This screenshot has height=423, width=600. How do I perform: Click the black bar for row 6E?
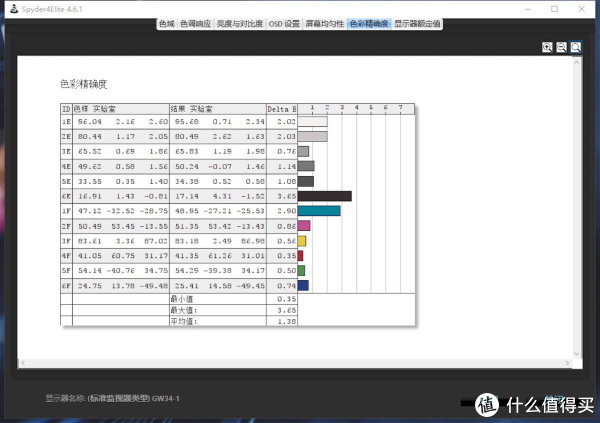point(325,196)
